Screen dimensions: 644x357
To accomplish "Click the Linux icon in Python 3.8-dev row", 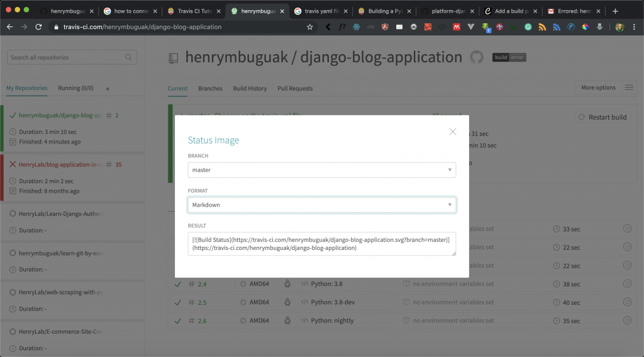I will coord(287,302).
